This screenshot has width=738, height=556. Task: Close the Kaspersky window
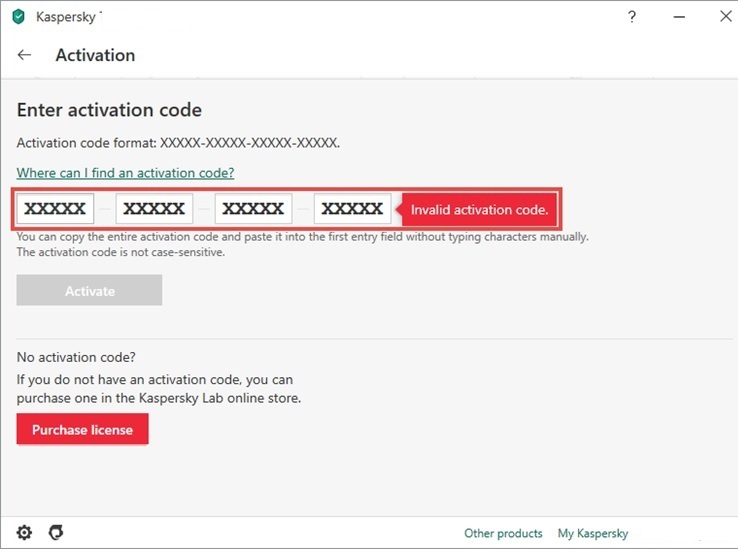point(725,16)
